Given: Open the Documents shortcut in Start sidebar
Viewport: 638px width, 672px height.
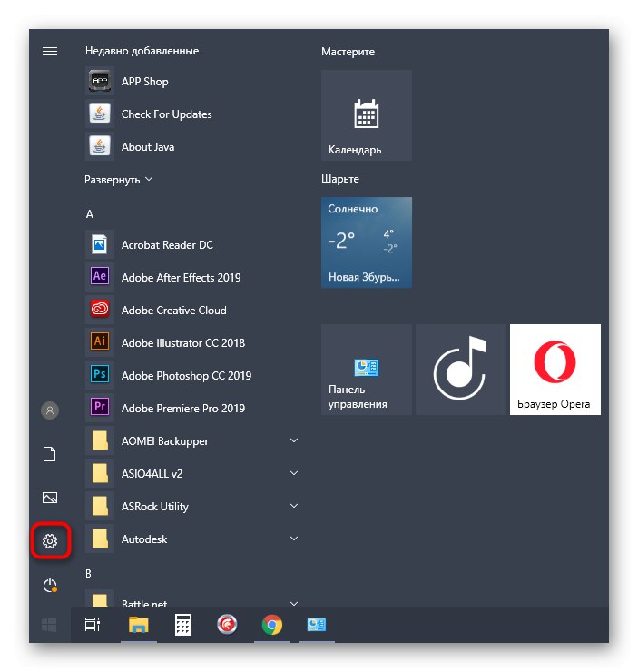Looking at the screenshot, I should tap(50, 454).
